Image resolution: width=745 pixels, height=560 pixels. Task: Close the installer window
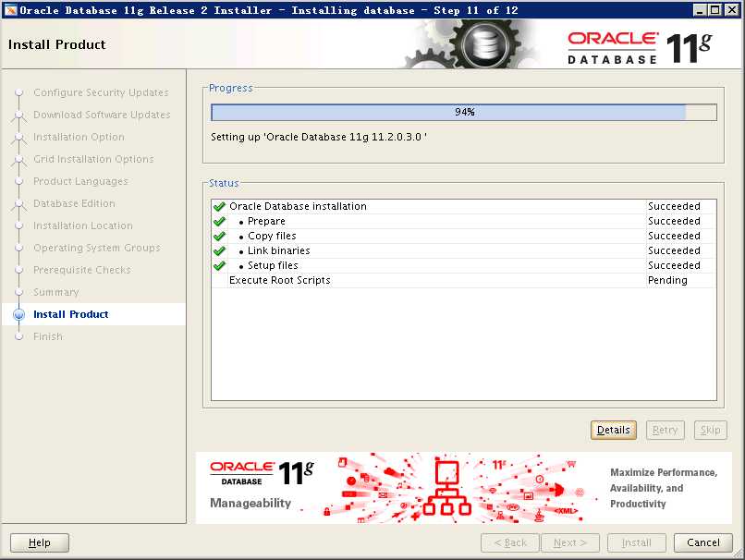coord(732,10)
